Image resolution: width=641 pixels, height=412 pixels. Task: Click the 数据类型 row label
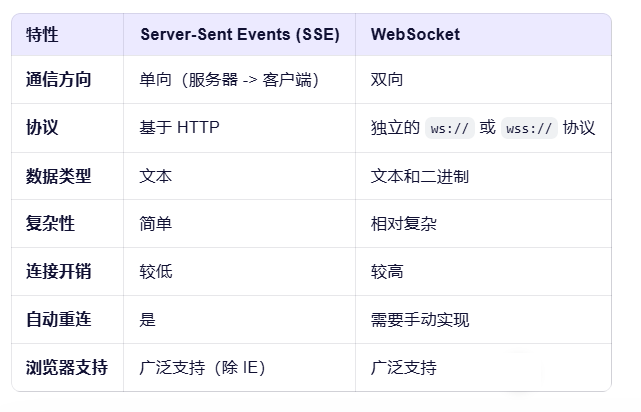click(58, 176)
